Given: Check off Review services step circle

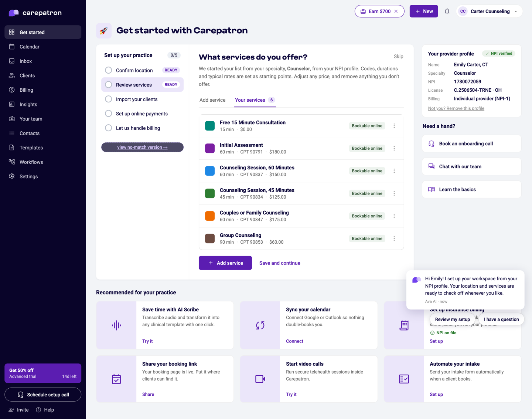Looking at the screenshot, I should coord(109,85).
